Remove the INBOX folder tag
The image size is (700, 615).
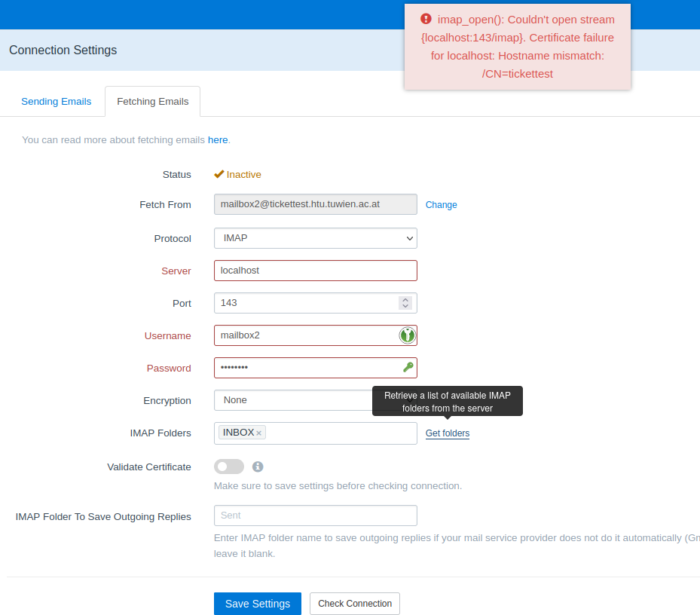pos(258,433)
